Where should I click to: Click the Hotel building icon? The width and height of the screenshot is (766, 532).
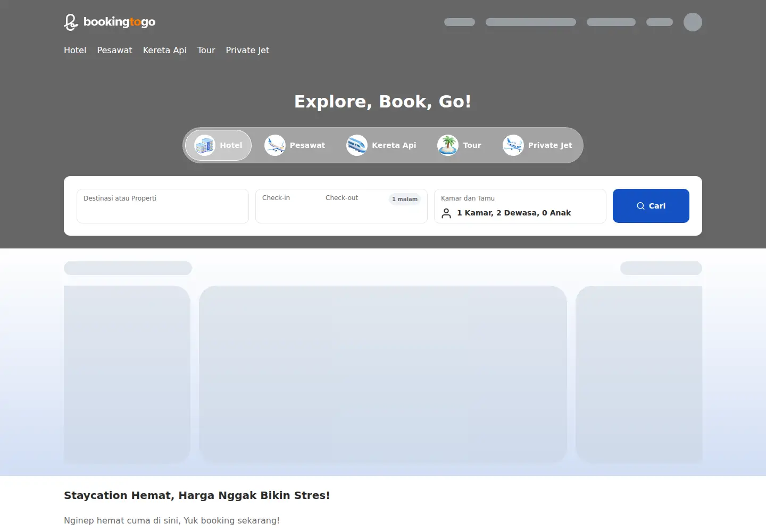coord(205,145)
